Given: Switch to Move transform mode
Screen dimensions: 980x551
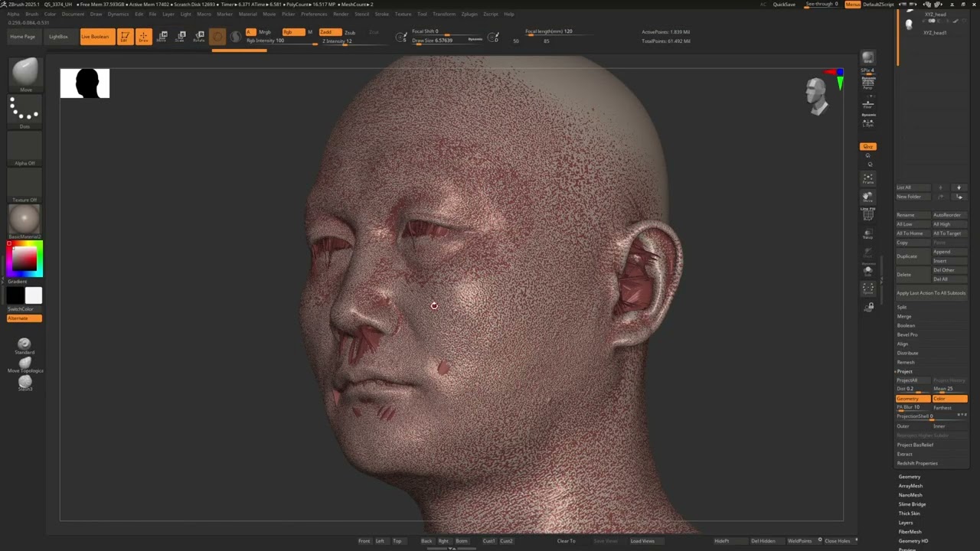Looking at the screenshot, I should (162, 37).
